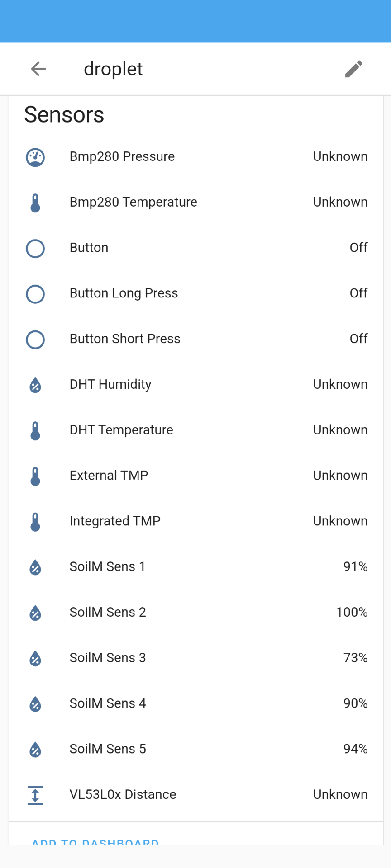Open the SoilM Sens 1 entity details

(196, 567)
